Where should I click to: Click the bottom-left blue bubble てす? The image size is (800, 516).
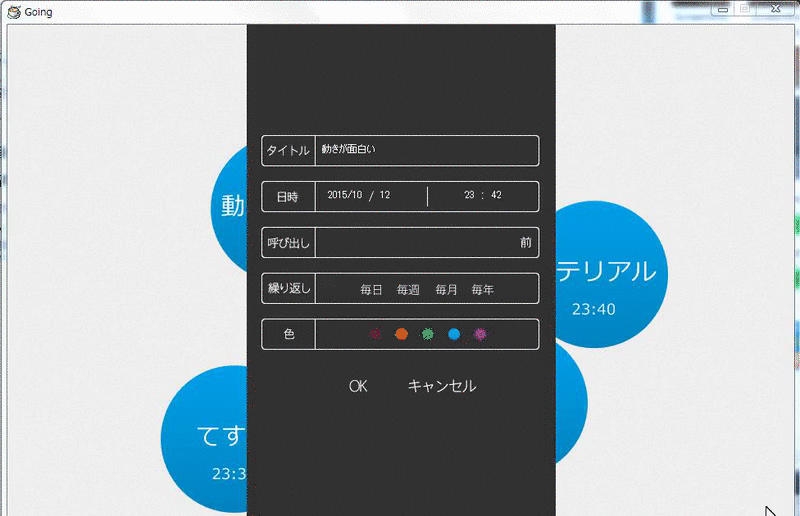pos(204,439)
